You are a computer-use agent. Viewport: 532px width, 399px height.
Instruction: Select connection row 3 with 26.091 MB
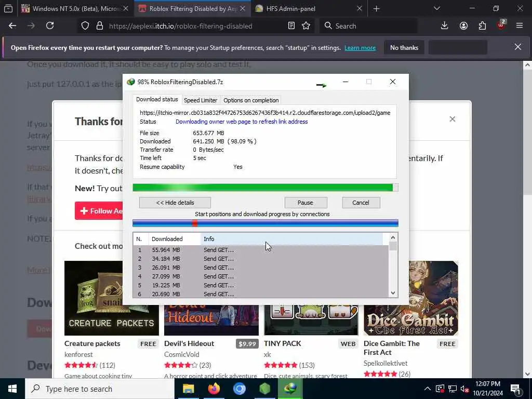(261, 268)
